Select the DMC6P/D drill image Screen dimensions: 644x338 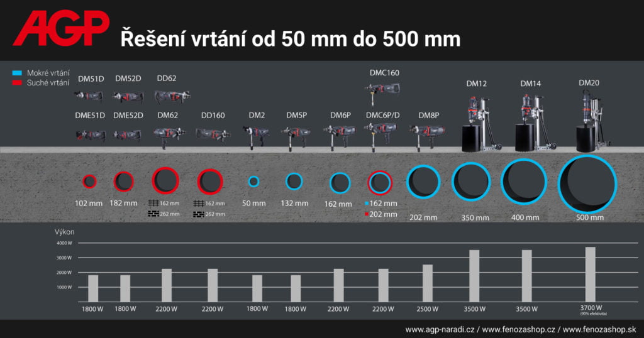pyautogui.click(x=380, y=137)
